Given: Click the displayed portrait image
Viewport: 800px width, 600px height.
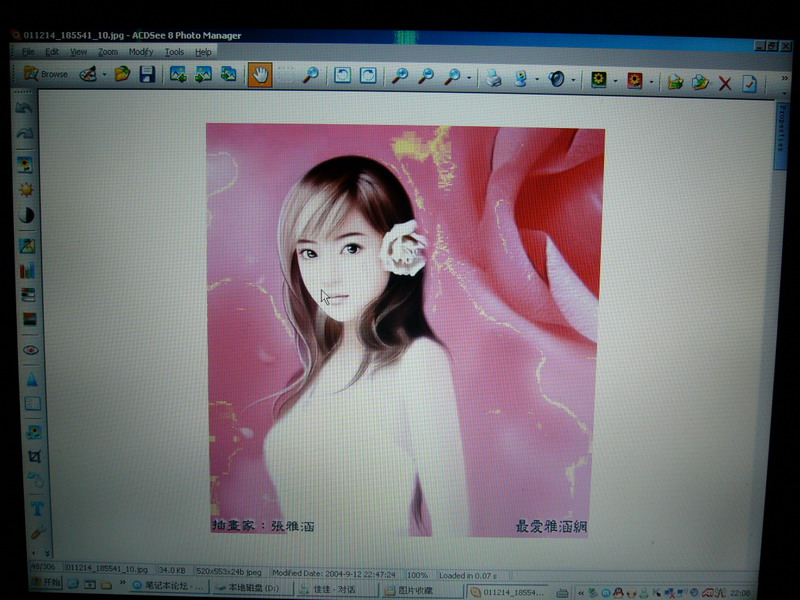Looking at the screenshot, I should point(405,330).
